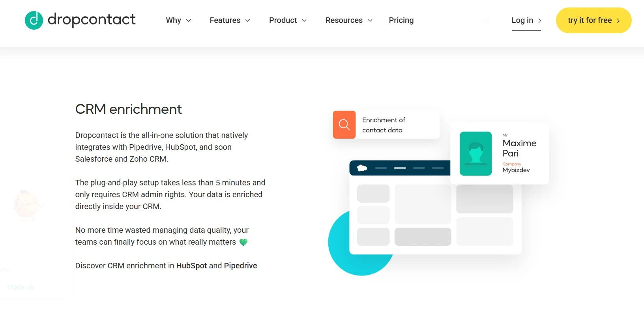This screenshot has width=644, height=313.
Task: Click the Log in link
Action: click(x=526, y=20)
